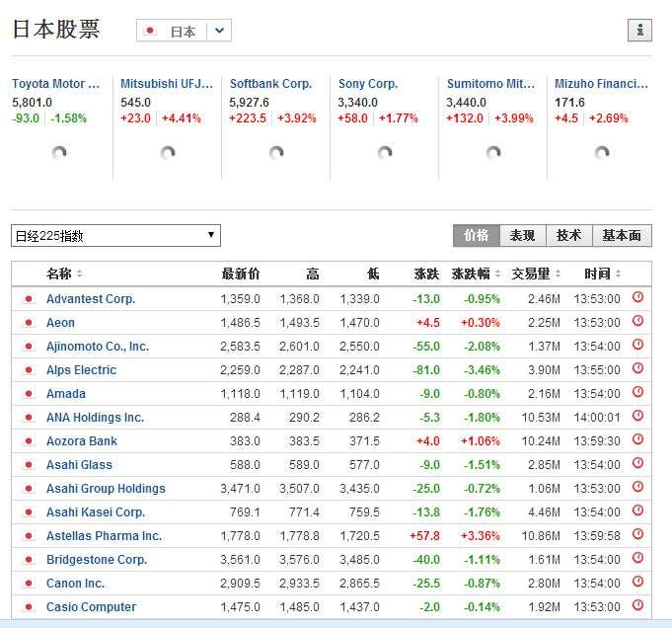Click the alert clock icon for Aeon
This screenshot has height=628, width=672.
pyautogui.click(x=637, y=321)
